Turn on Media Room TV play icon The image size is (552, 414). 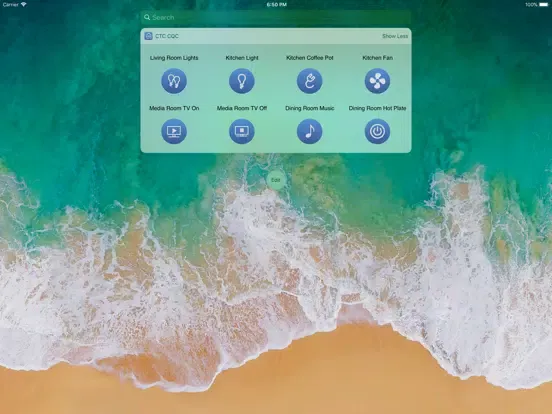(x=174, y=131)
